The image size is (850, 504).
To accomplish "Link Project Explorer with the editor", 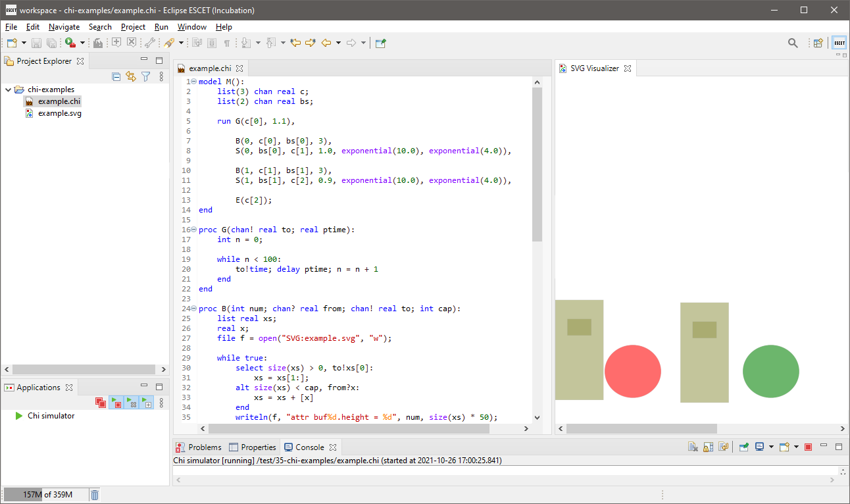I will (131, 76).
